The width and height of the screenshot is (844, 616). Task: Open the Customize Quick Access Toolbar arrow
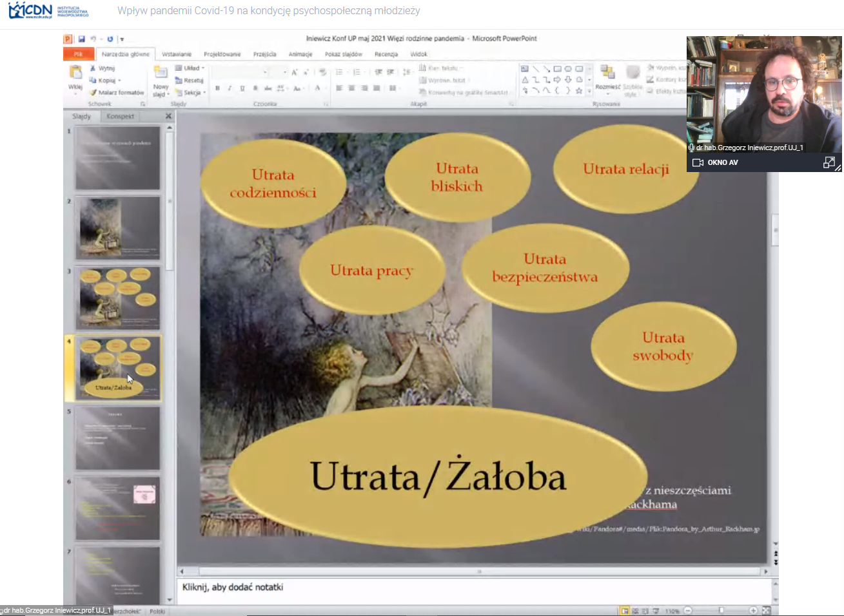(122, 39)
